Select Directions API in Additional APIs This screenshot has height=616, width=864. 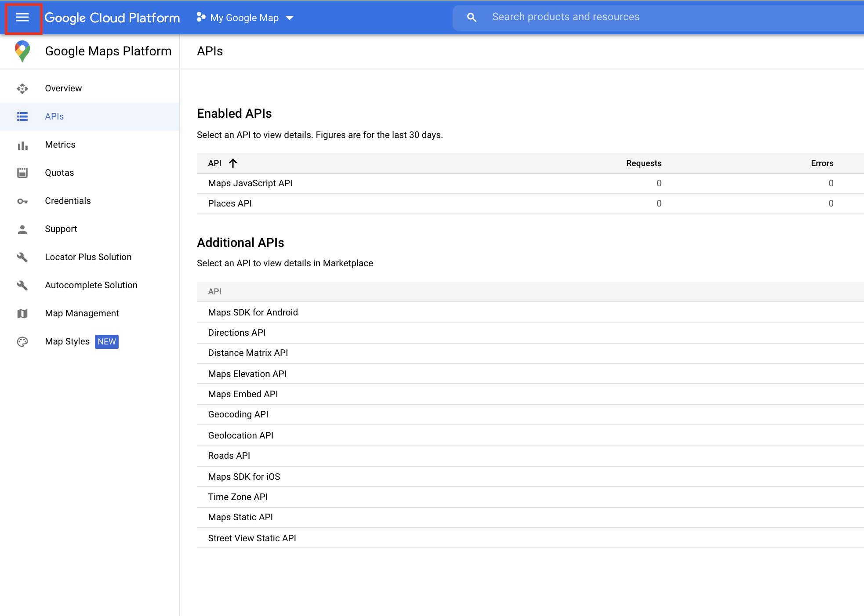(x=236, y=333)
